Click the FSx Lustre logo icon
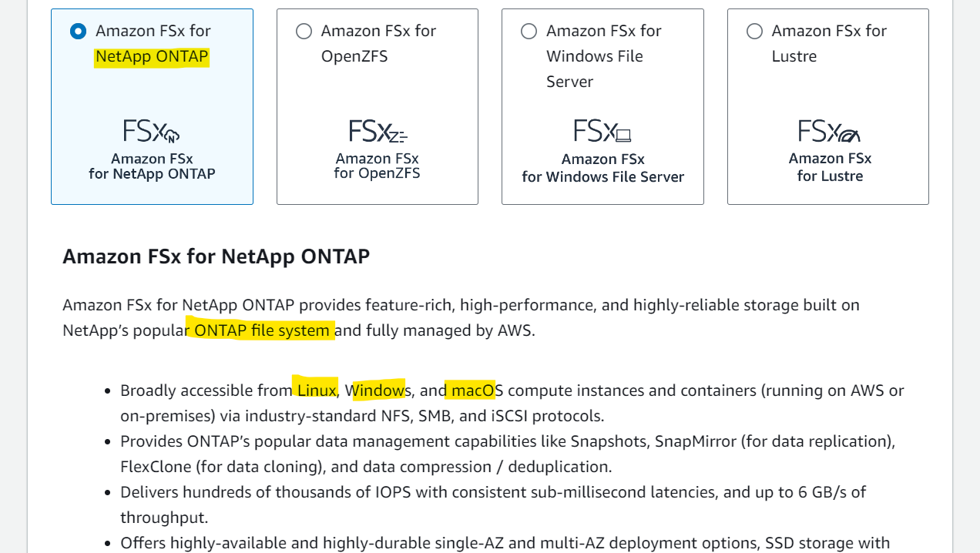 (828, 131)
